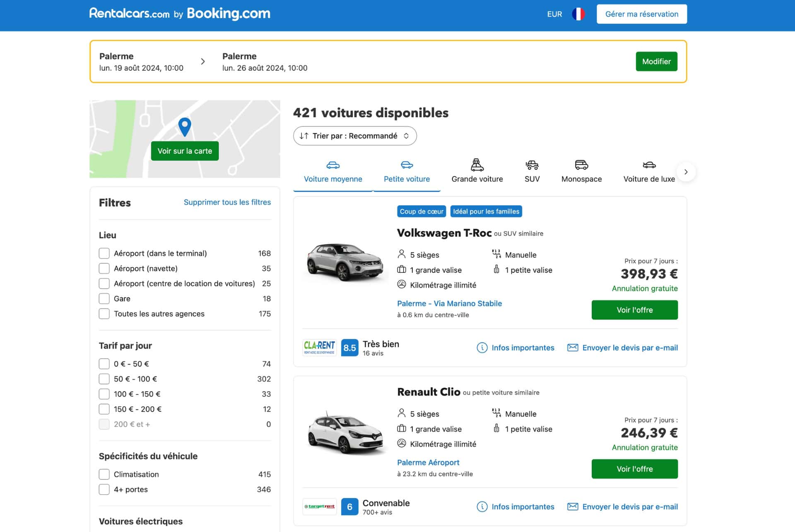This screenshot has width=795, height=532.
Task: Click Voir sur la carte button
Action: (185, 151)
